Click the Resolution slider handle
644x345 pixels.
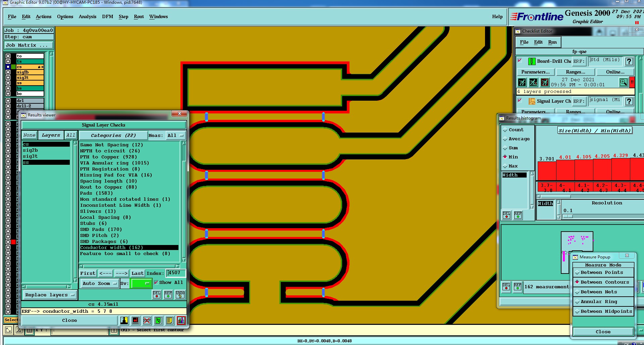coord(568,216)
